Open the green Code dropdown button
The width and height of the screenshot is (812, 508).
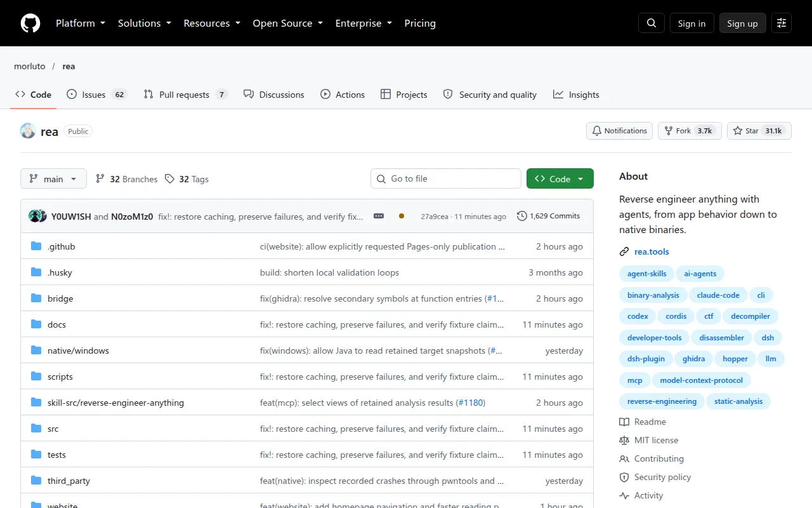pos(560,179)
